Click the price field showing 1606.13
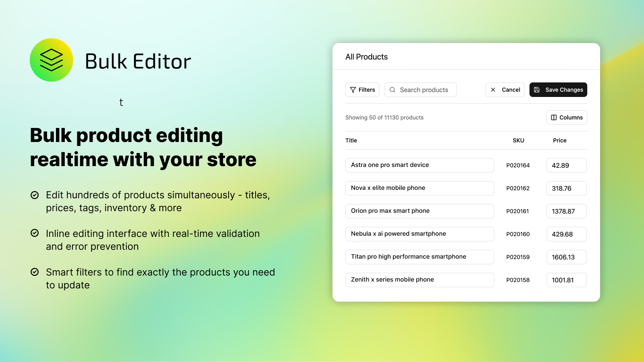The image size is (644, 362). click(567, 257)
